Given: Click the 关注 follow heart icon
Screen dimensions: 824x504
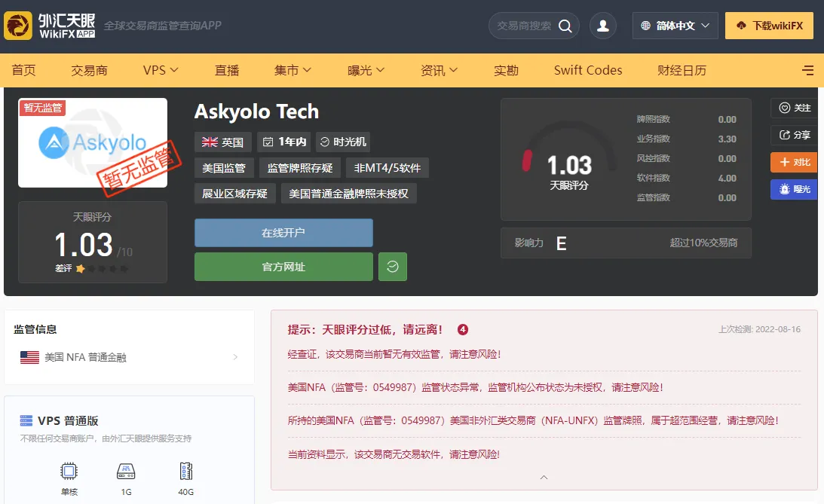Looking at the screenshot, I should 785,108.
